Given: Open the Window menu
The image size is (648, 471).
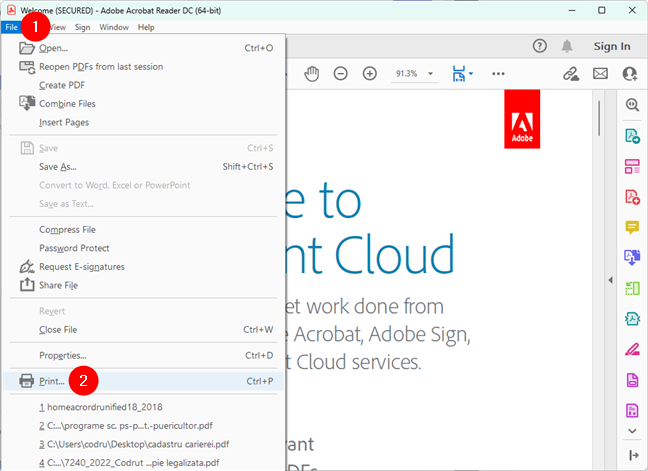Looking at the screenshot, I should tap(114, 27).
